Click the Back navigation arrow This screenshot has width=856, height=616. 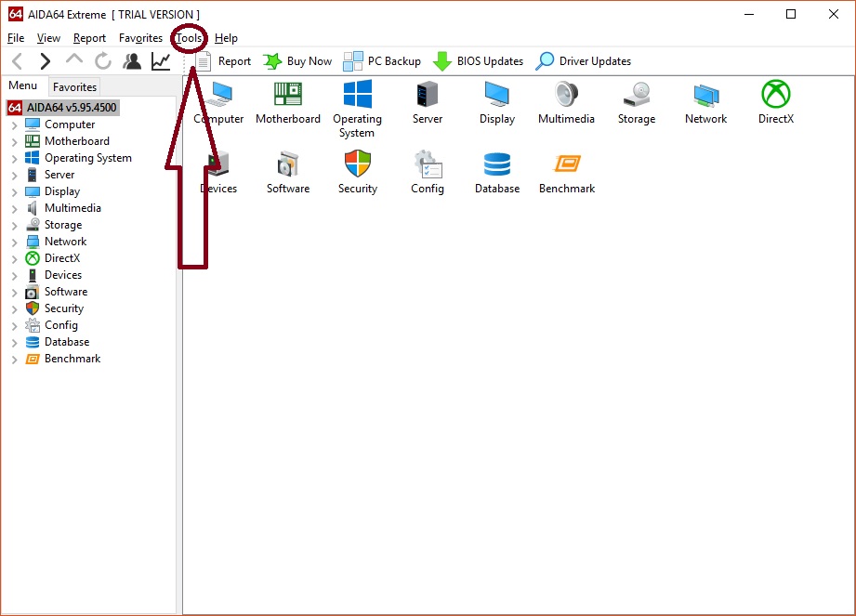(x=18, y=61)
